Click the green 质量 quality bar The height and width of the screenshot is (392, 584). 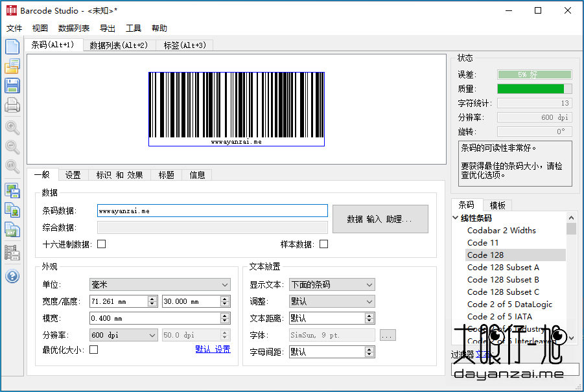coord(534,89)
